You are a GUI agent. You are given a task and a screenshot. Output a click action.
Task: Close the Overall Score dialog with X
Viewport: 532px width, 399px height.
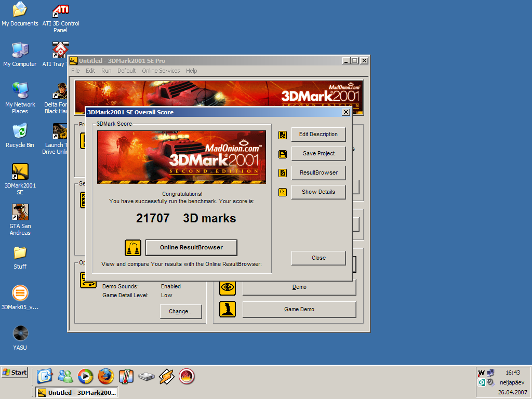(x=345, y=112)
